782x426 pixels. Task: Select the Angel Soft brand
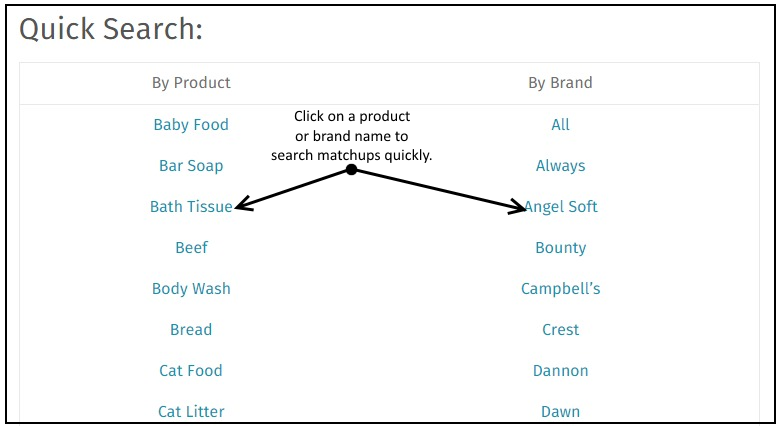tap(561, 207)
